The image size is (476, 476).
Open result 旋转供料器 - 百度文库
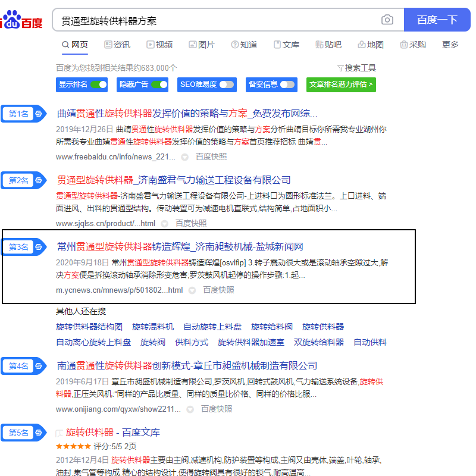[x=113, y=433]
